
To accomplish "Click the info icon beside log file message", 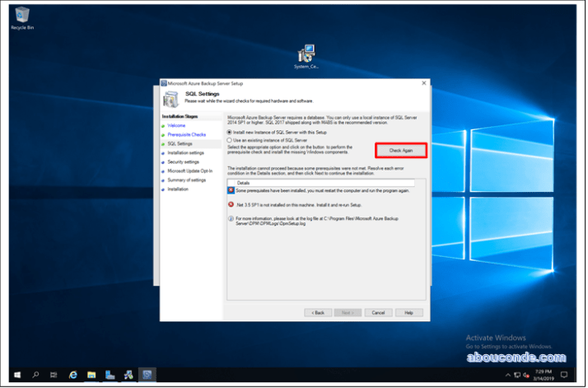I will coord(231,218).
